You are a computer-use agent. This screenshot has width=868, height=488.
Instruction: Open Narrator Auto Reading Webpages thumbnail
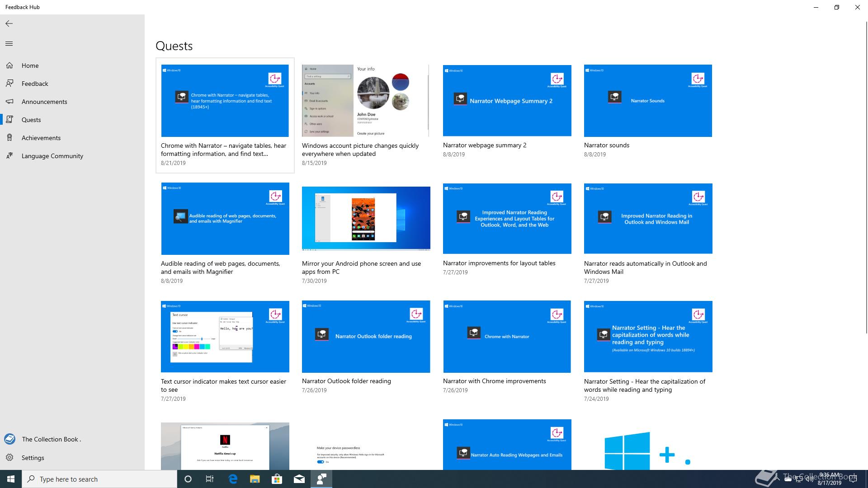tap(507, 445)
